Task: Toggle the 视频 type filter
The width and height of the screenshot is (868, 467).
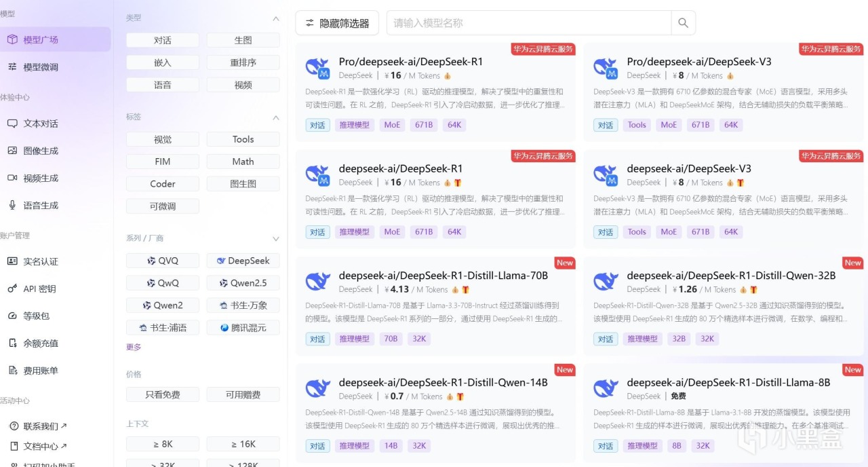Action: [243, 85]
